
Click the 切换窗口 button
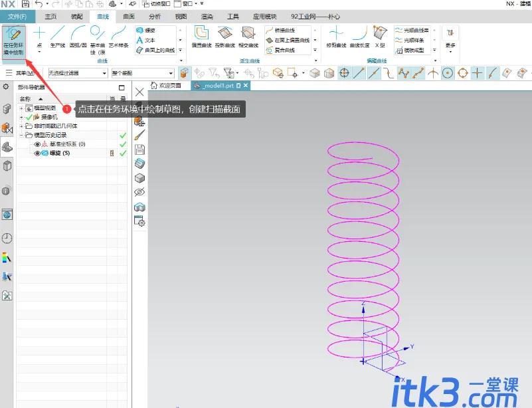click(x=156, y=4)
